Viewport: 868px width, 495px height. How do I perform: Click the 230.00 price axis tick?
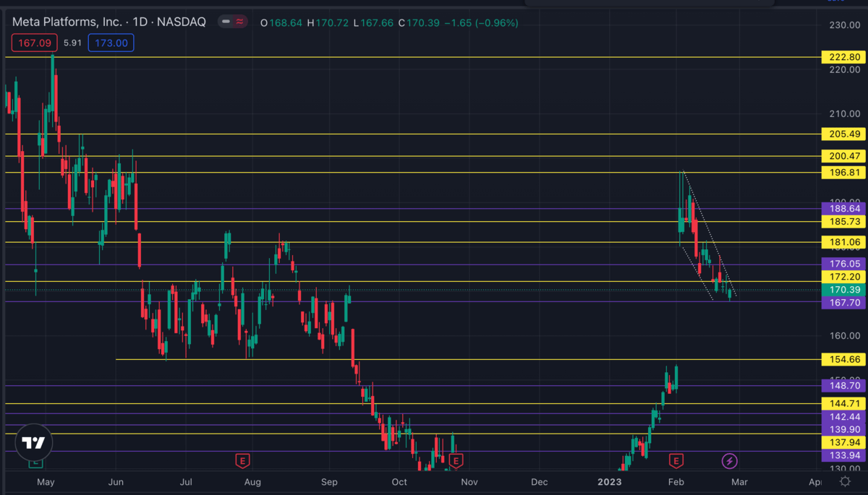[x=843, y=25]
